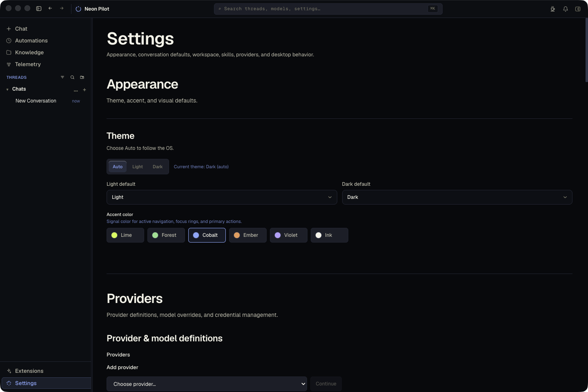Choose the Violet accent color
The image size is (588, 392).
[x=289, y=235]
